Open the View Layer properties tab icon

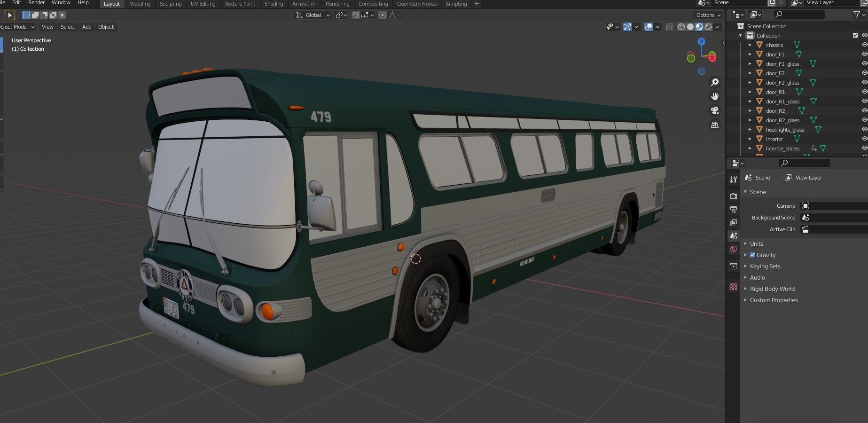point(733,222)
